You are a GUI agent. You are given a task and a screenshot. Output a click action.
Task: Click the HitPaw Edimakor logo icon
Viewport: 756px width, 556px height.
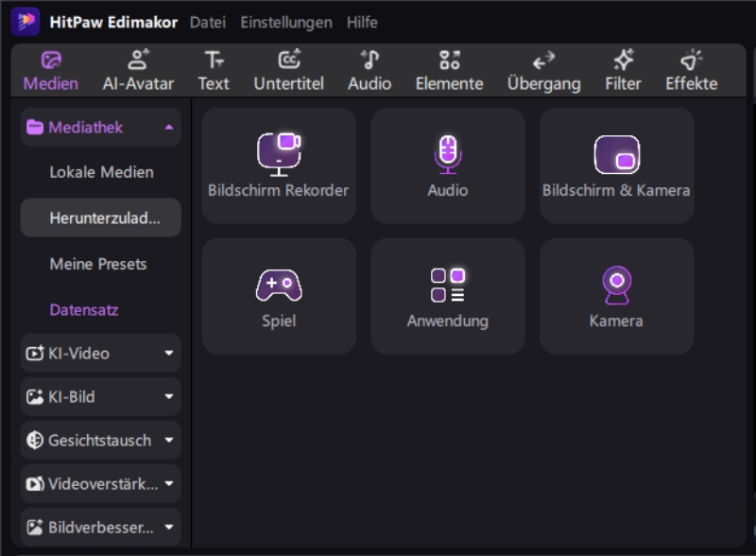pos(26,22)
